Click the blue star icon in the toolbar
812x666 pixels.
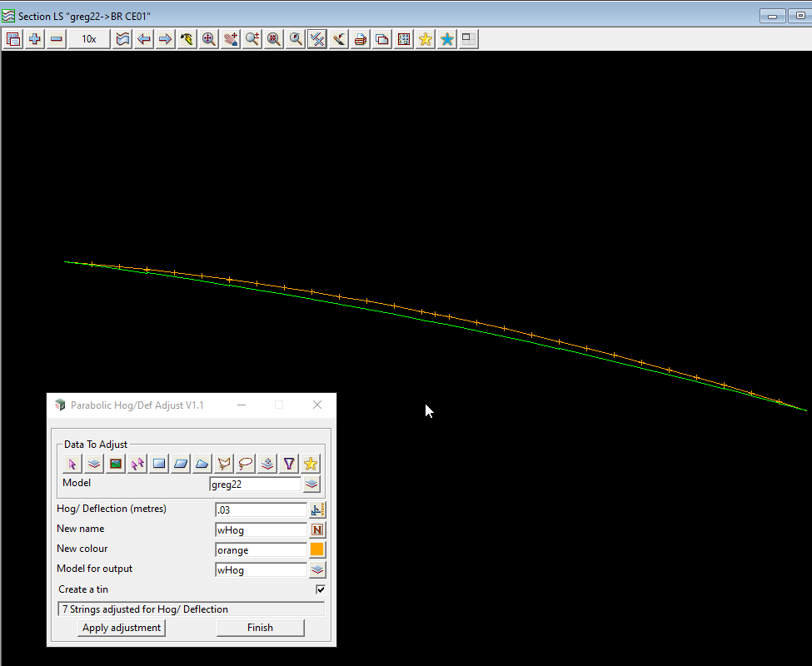click(x=447, y=39)
